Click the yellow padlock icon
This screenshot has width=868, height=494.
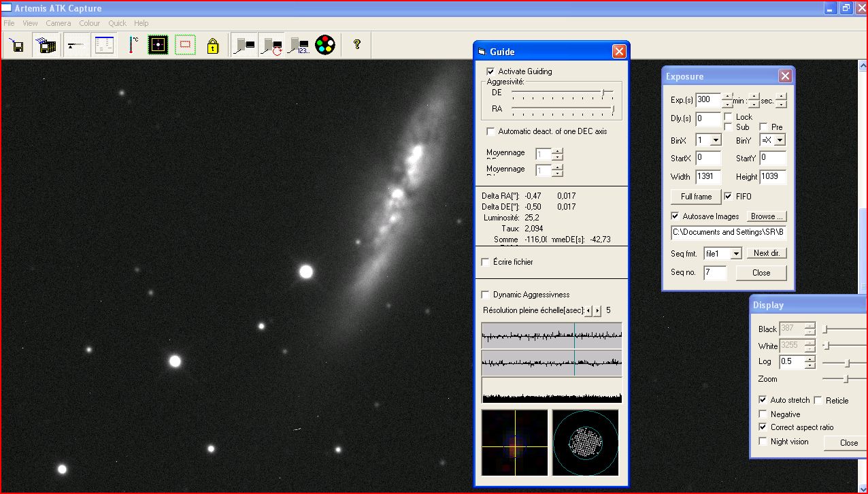tap(213, 46)
